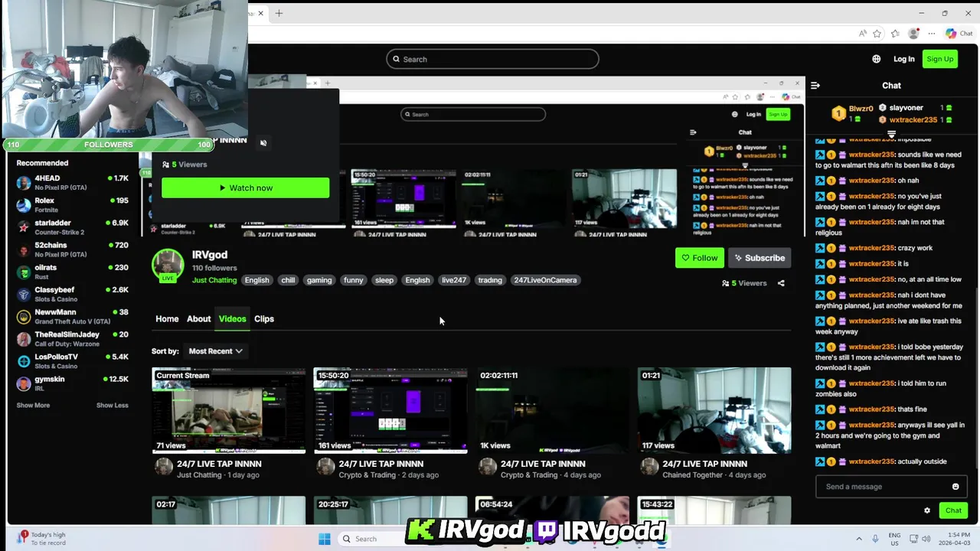Click the Log In button
Image resolution: width=980 pixels, height=551 pixels.
pos(904,59)
